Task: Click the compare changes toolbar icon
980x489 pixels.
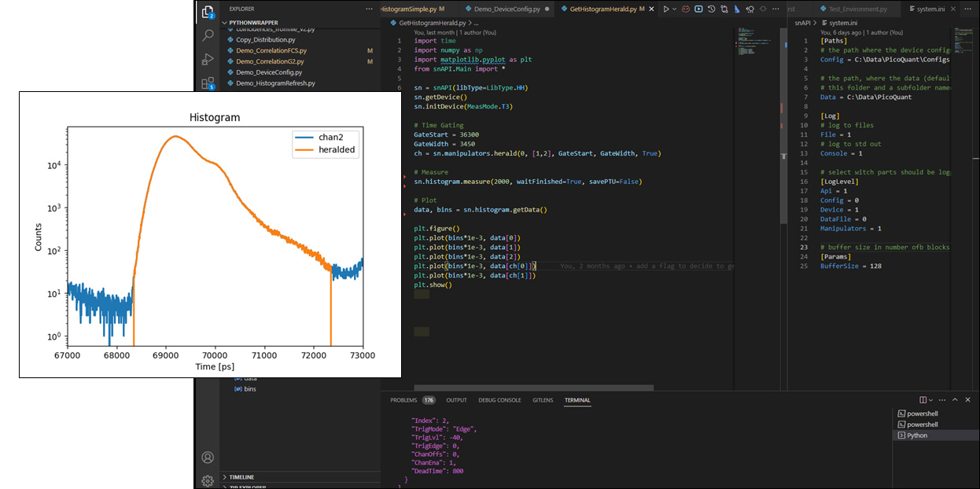Action: [724, 9]
